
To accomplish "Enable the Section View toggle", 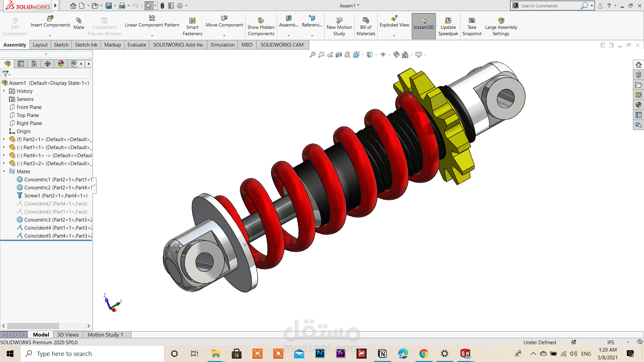I will click(338, 55).
